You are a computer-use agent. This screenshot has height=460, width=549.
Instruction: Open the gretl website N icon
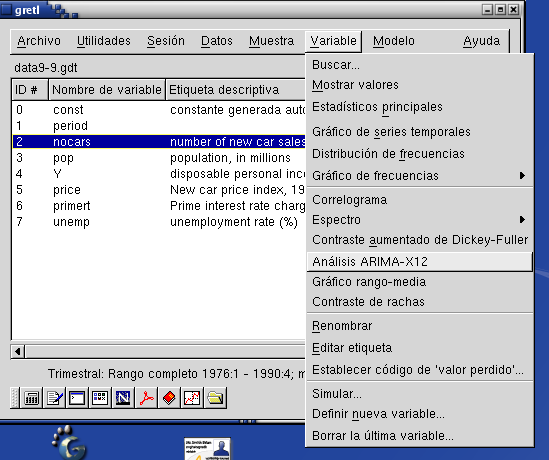(123, 398)
